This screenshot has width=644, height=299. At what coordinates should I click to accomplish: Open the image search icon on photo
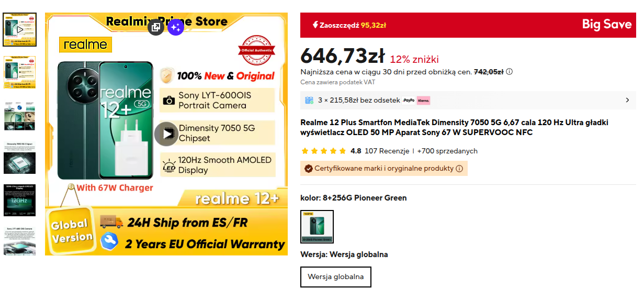tap(156, 27)
